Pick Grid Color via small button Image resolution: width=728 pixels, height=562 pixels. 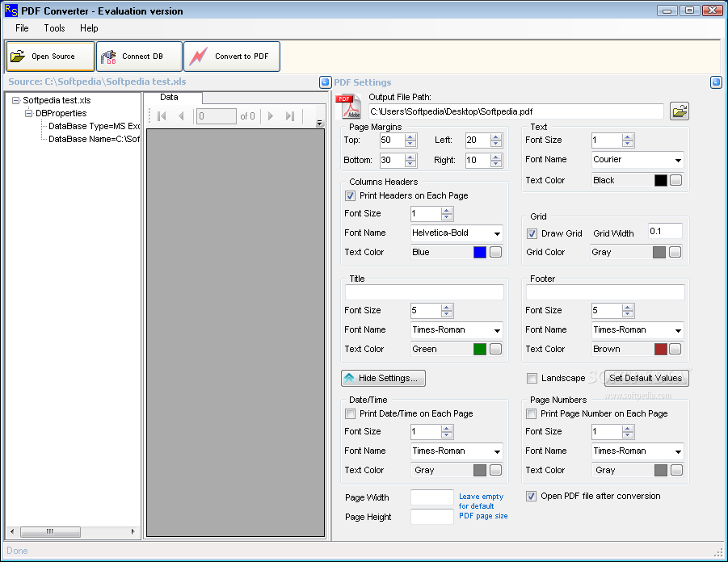tap(675, 252)
